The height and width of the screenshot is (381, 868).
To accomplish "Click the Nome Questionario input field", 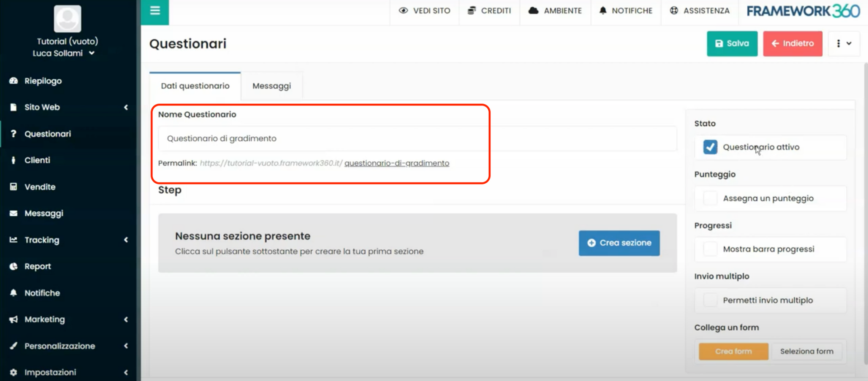I will [417, 138].
